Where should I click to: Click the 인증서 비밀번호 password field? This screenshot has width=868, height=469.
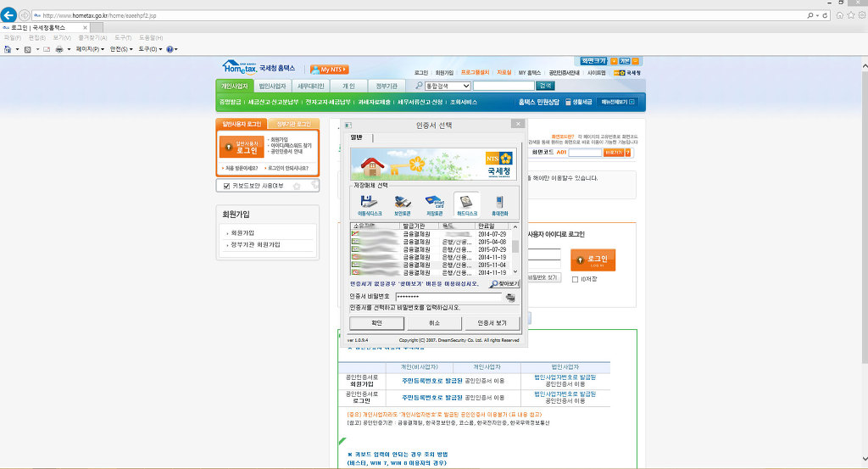(449, 297)
